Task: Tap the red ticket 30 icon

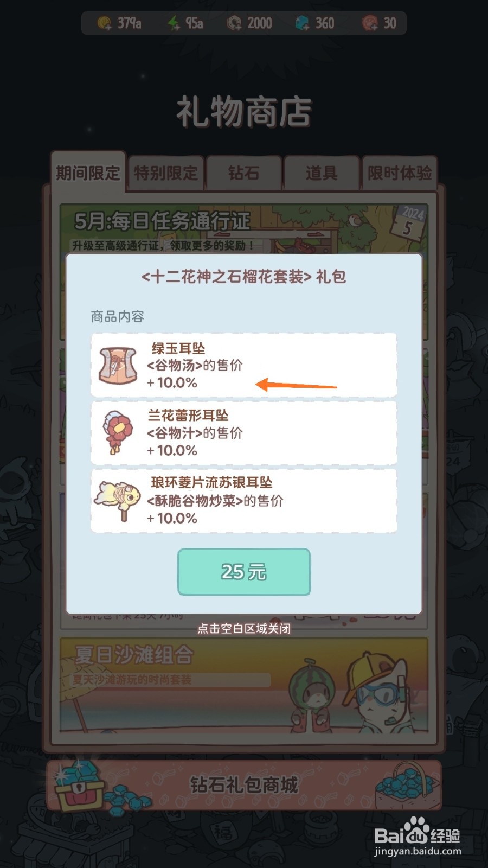Action: pyautogui.click(x=370, y=23)
